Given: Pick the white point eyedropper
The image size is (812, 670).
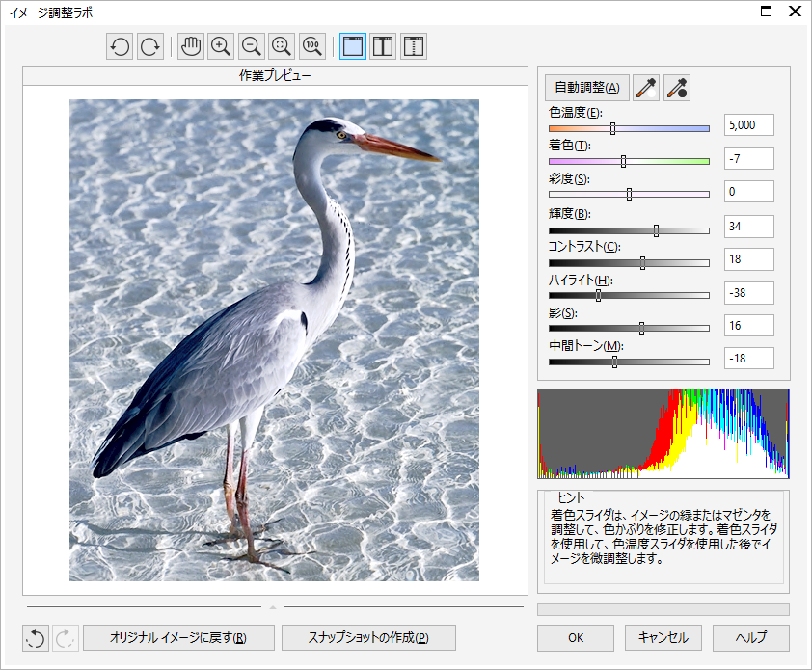Looking at the screenshot, I should point(646,88).
